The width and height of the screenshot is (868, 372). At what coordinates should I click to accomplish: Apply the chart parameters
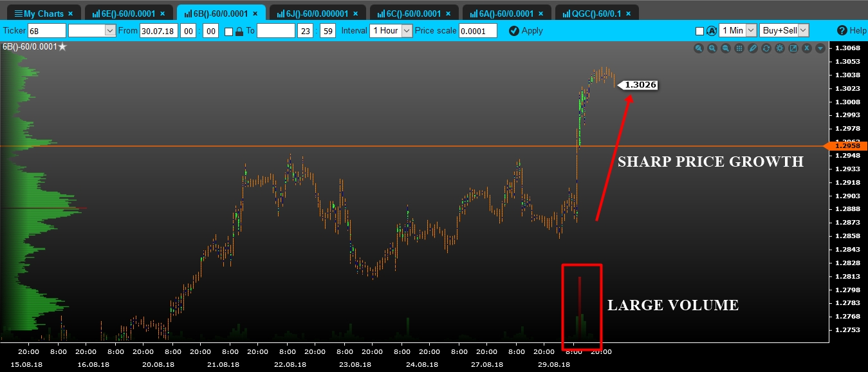(x=526, y=30)
